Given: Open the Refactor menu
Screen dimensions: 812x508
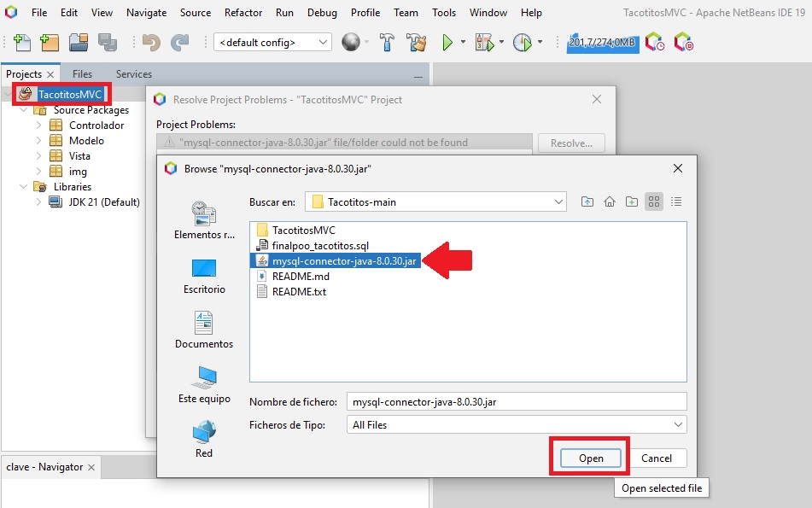Looking at the screenshot, I should tap(242, 13).
